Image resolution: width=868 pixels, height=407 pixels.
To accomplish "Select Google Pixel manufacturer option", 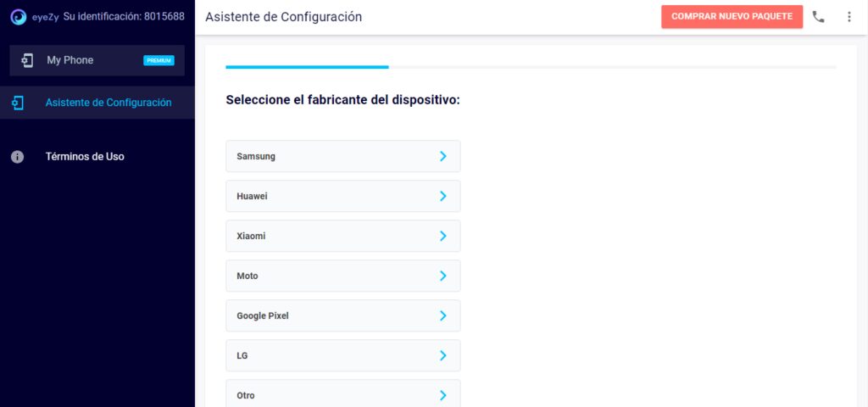I will click(343, 315).
